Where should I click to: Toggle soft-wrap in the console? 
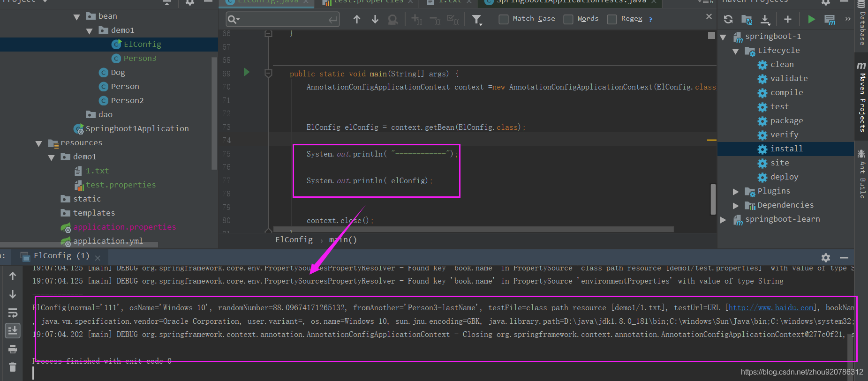point(13,313)
